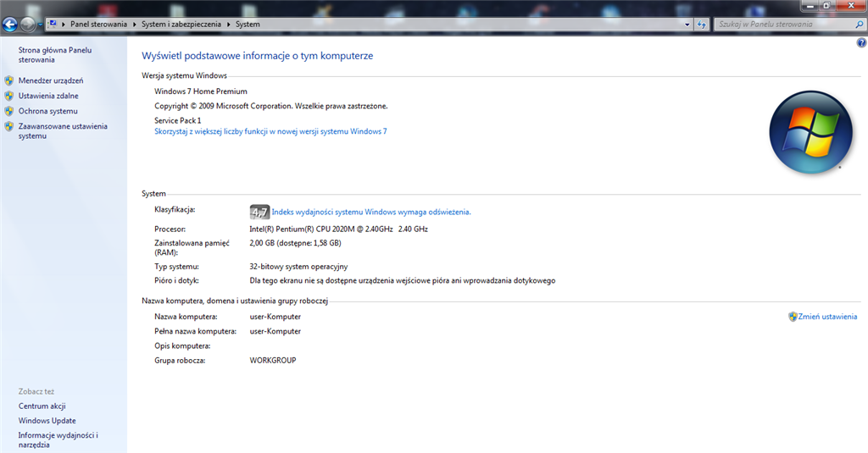This screenshot has width=868, height=453.
Task: Go to System i zabezpieczenia breadcrumb
Action: (x=181, y=25)
